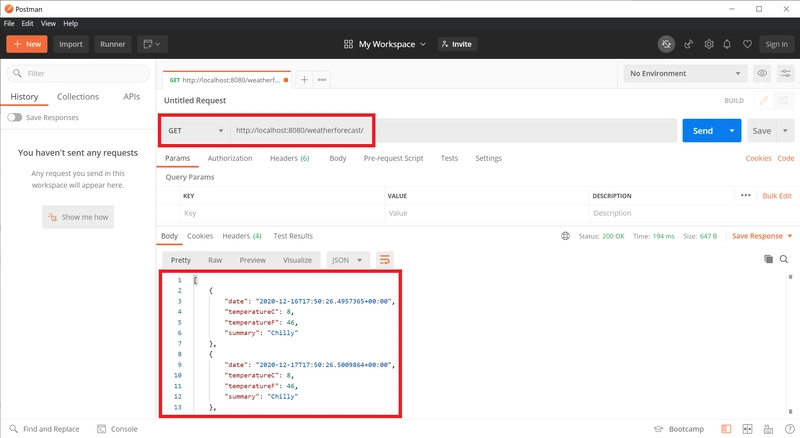Open Cookies link

pos(758,158)
